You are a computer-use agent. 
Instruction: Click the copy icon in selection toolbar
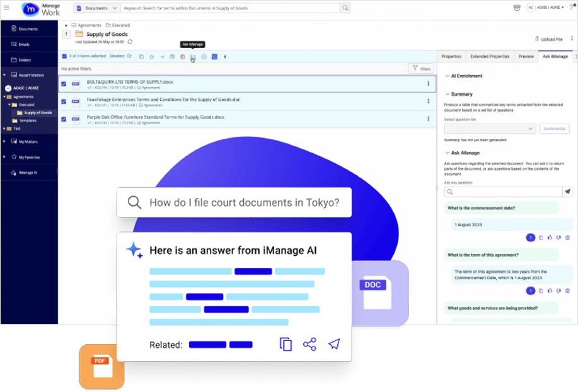click(x=141, y=57)
